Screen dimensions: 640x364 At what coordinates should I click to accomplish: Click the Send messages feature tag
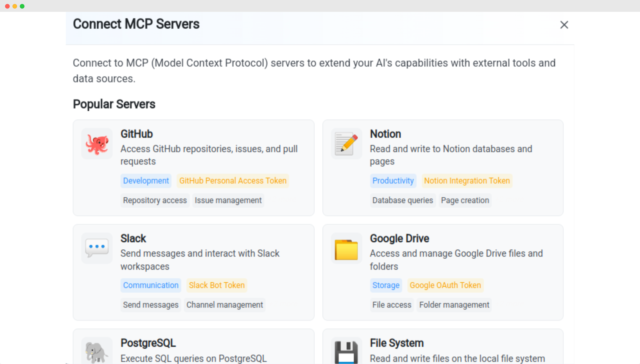pyautogui.click(x=151, y=305)
